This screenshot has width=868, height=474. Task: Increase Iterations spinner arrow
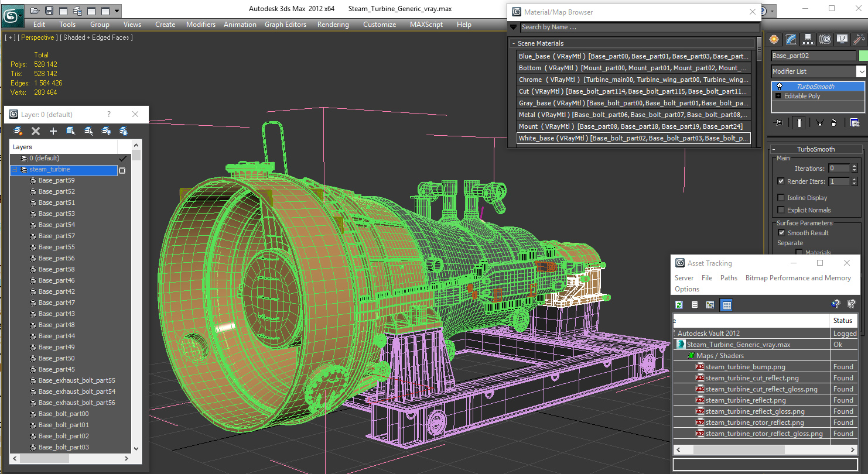(x=854, y=166)
